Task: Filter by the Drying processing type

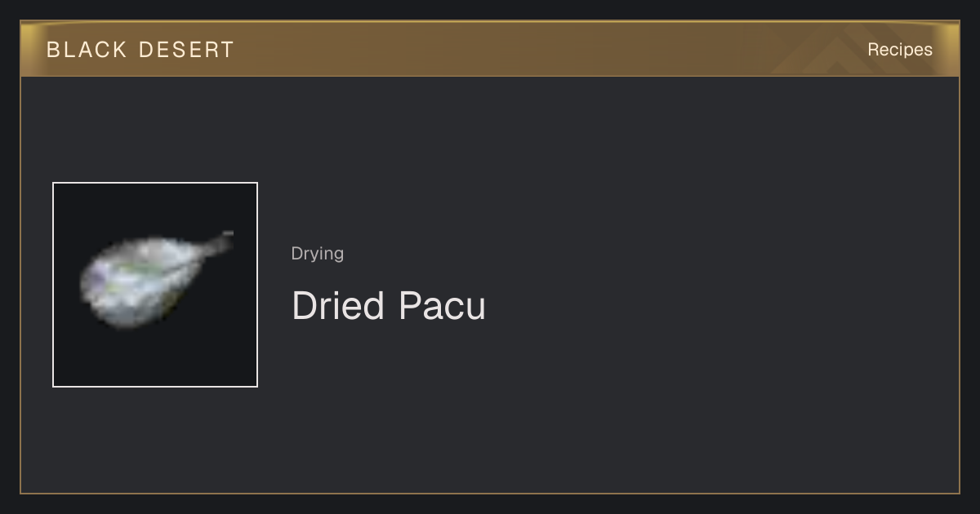Action: (318, 254)
